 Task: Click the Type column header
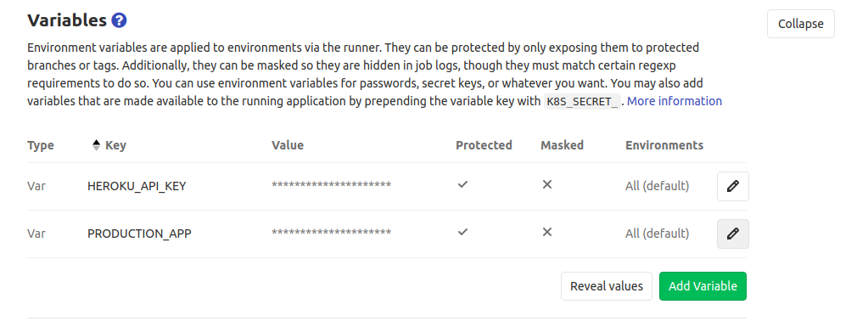click(41, 145)
